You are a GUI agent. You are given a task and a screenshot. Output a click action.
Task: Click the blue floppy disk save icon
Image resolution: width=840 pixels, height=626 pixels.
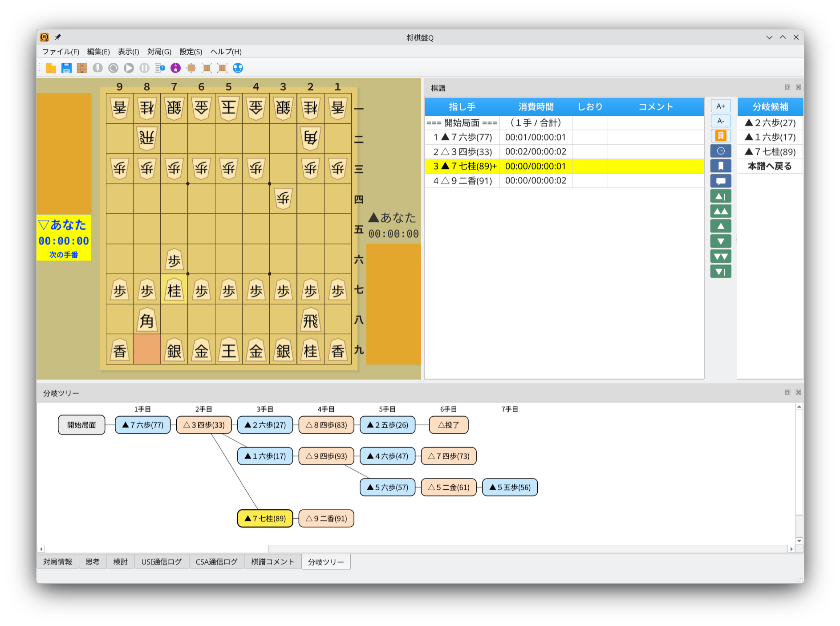(x=66, y=68)
